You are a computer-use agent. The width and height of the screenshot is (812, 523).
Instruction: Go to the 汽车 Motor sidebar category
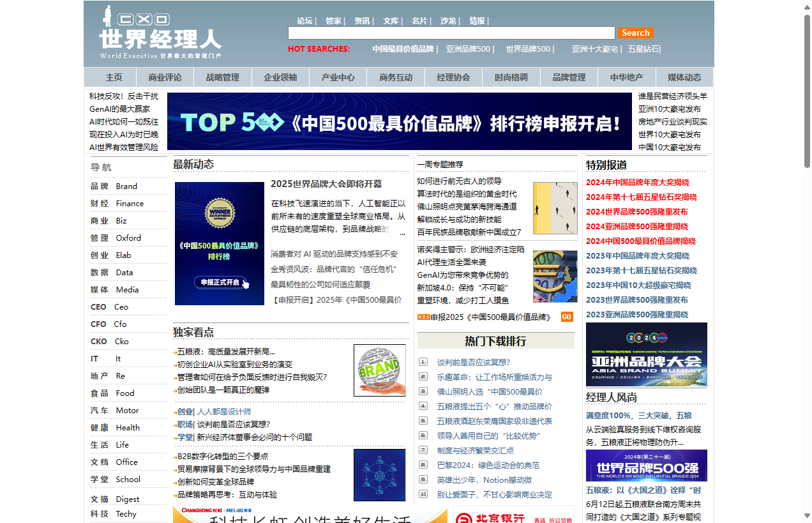click(x=114, y=411)
